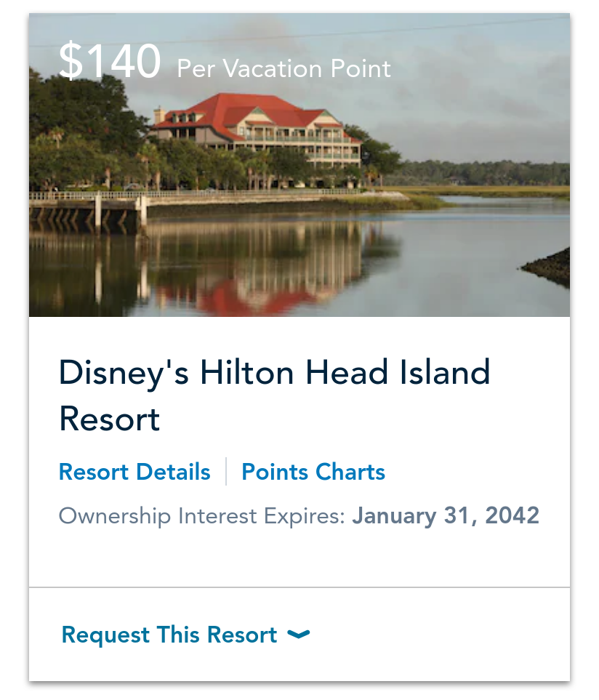Click the $140 price label
This screenshot has width=599, height=700.
tap(109, 61)
